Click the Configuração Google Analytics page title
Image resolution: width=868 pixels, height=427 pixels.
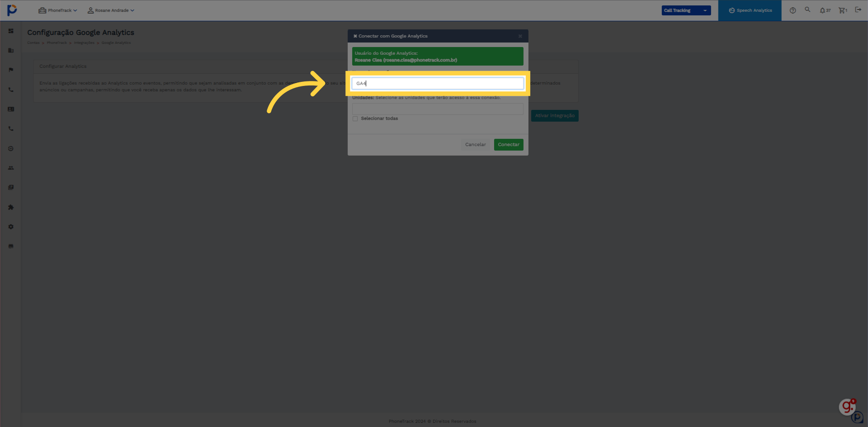[80, 33]
